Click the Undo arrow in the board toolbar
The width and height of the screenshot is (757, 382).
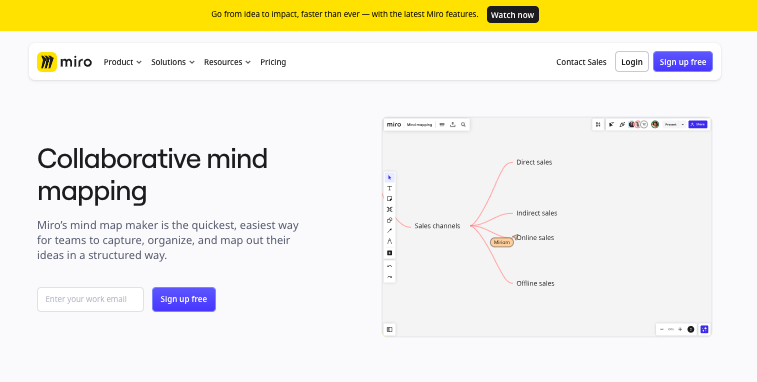pyautogui.click(x=390, y=267)
